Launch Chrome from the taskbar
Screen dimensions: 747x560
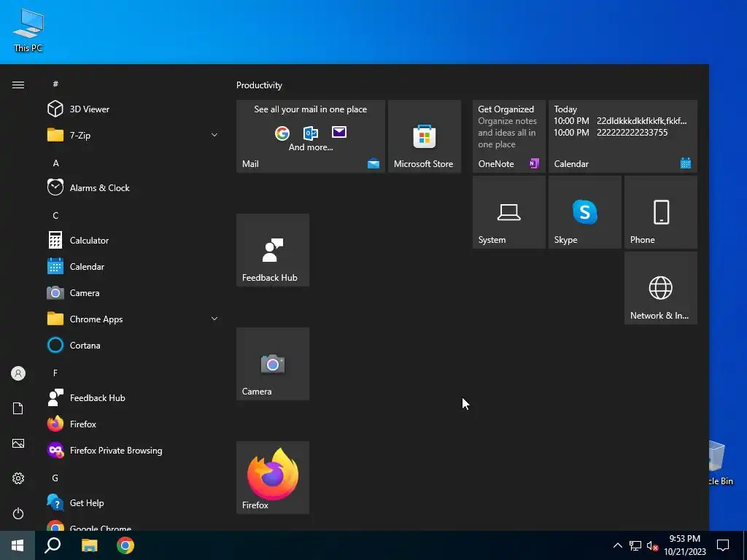pyautogui.click(x=125, y=545)
